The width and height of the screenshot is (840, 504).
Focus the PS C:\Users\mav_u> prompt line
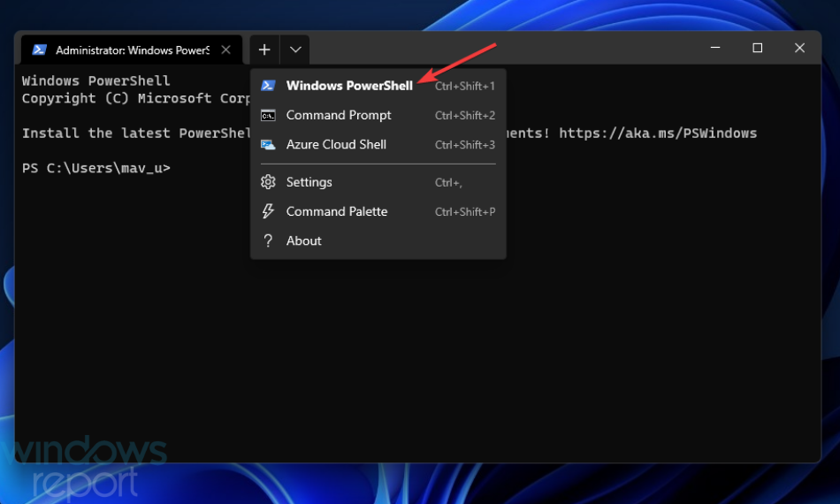coord(96,168)
